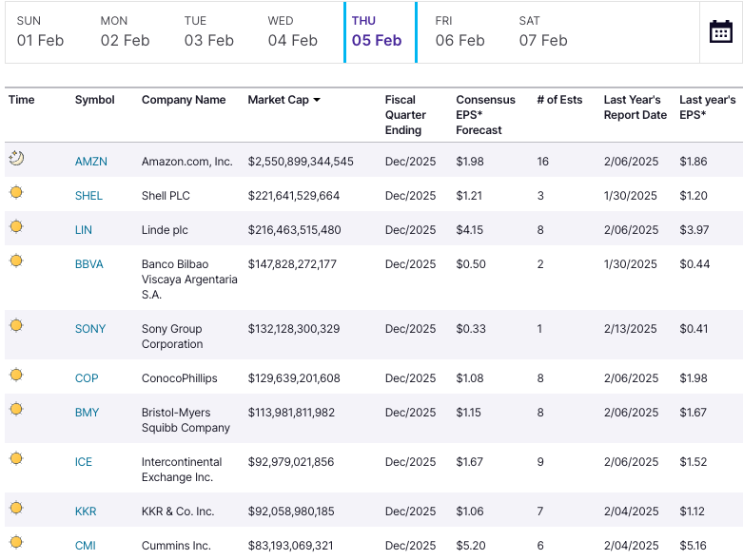Switch to the WED 04 Feb tab
The height and width of the screenshot is (560, 743).
point(292,32)
